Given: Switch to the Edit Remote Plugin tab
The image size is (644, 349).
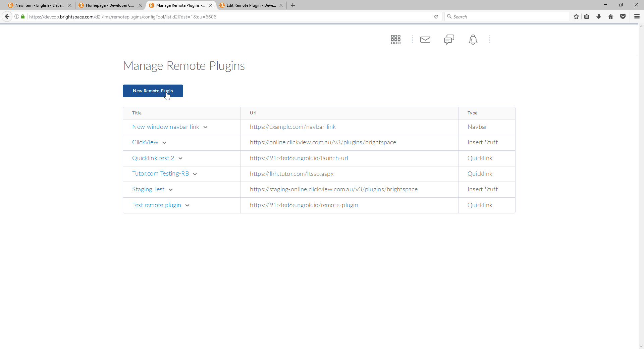Looking at the screenshot, I should [250, 5].
